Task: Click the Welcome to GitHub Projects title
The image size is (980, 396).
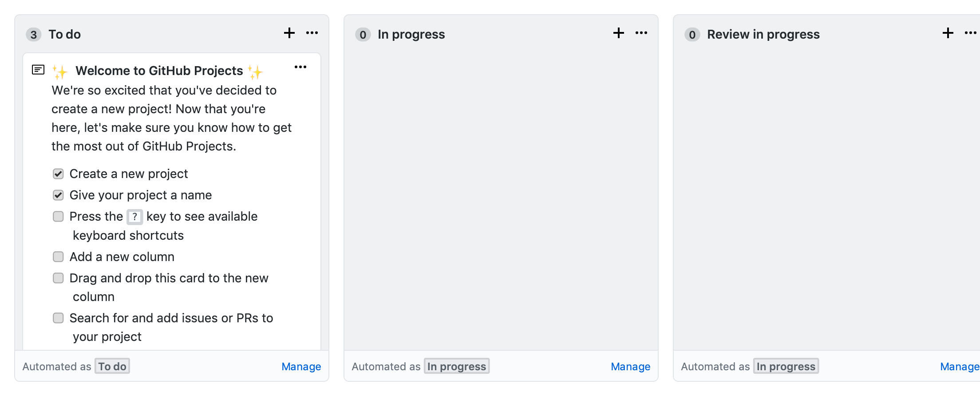Action: click(x=159, y=71)
